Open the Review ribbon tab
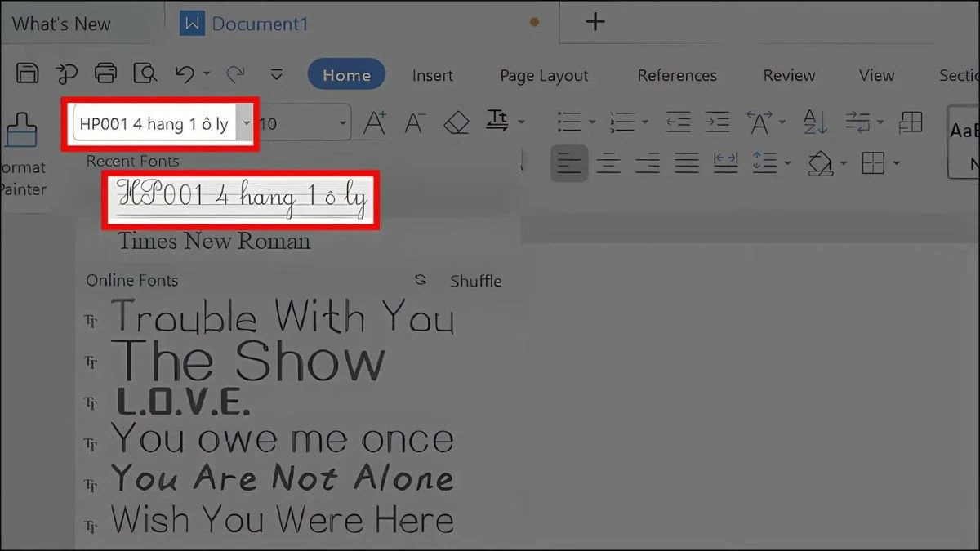The image size is (980, 551). coord(788,75)
